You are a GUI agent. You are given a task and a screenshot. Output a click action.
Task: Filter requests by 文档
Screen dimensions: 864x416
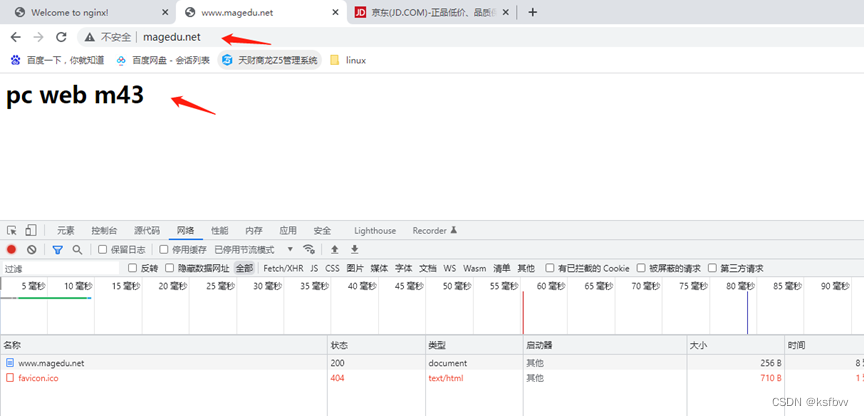(428, 268)
